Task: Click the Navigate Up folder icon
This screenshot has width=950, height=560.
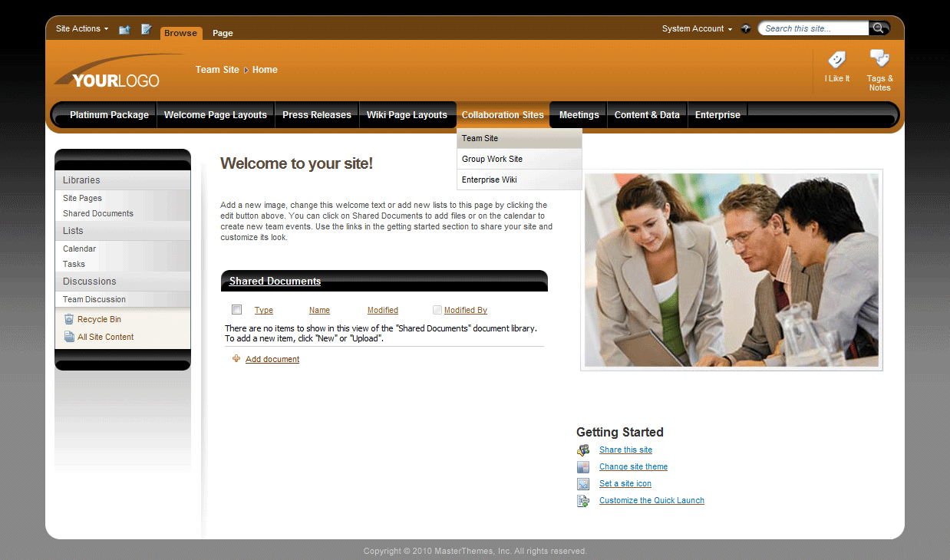Action: [124, 29]
